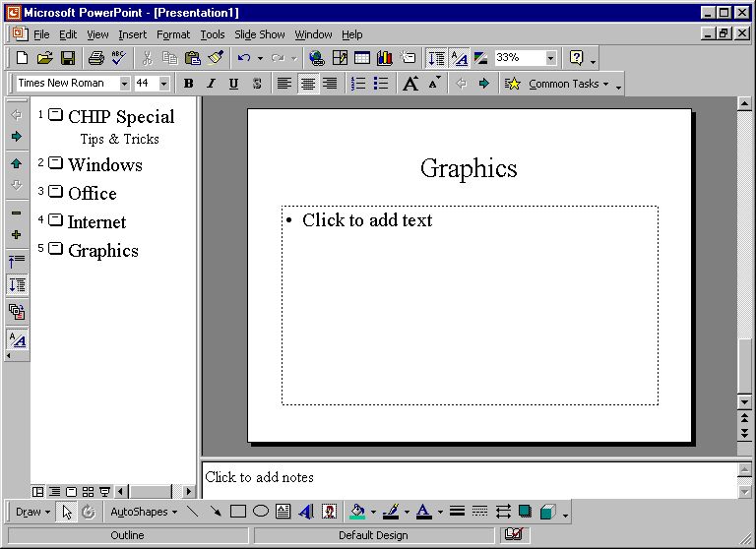Toggle Bold formatting
This screenshot has width=756, height=549.
(189, 84)
